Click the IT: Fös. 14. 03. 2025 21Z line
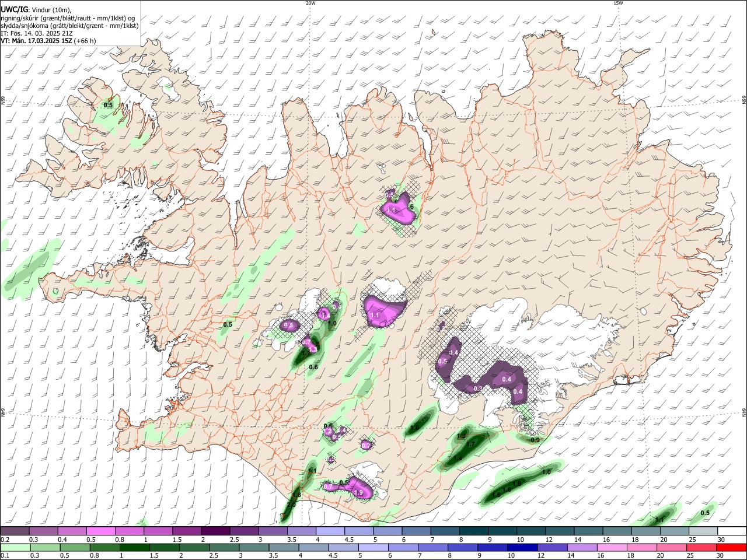This screenshot has height=560, width=747. [37, 33]
